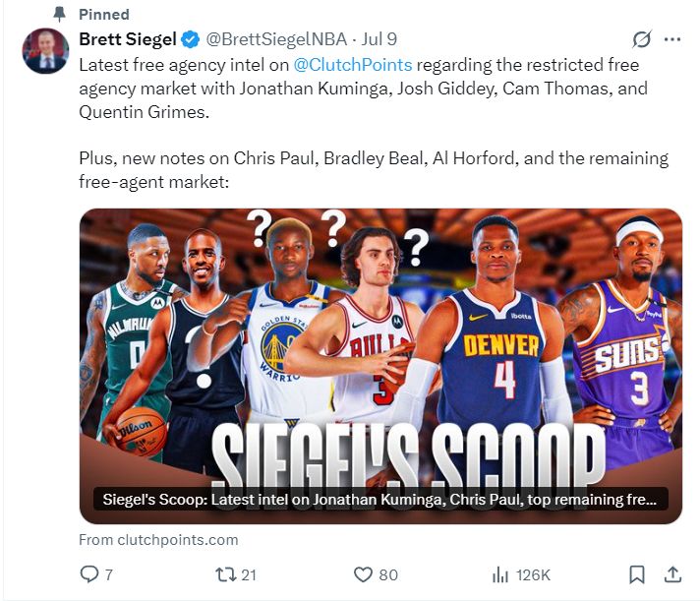This screenshot has height=601, width=700.
Task: Open Brett Siegel's profile avatar
Action: point(45,50)
